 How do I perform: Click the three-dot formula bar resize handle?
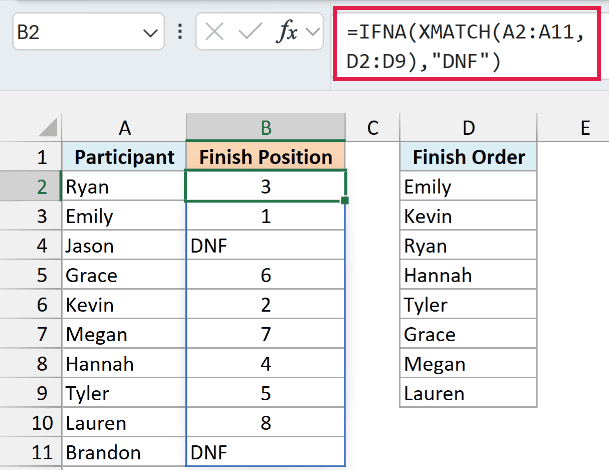pyautogui.click(x=180, y=31)
